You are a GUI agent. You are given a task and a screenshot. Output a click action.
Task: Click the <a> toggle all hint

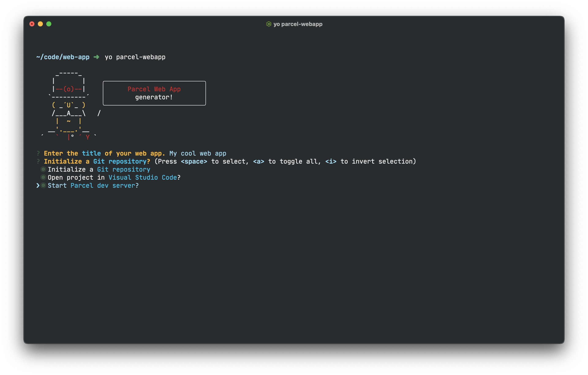258,161
